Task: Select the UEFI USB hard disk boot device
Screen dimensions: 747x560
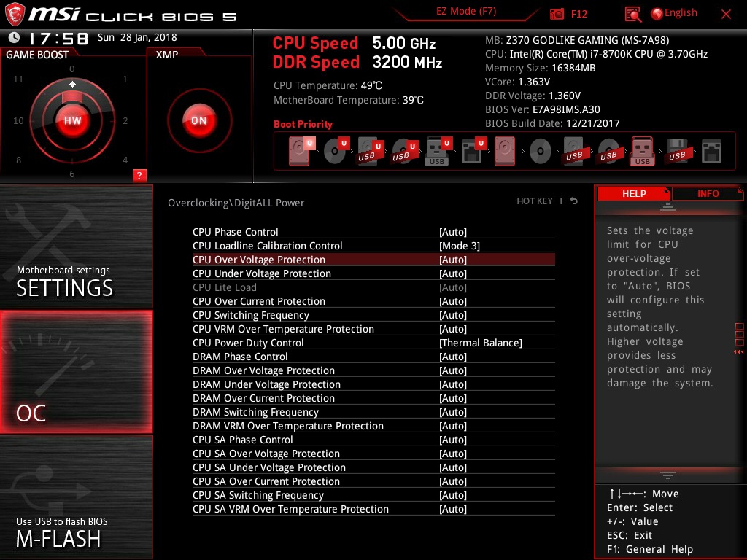Action: 371,152
